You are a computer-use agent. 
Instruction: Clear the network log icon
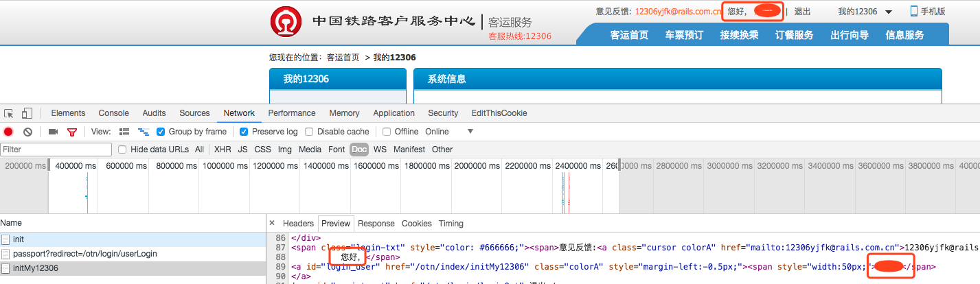27,132
